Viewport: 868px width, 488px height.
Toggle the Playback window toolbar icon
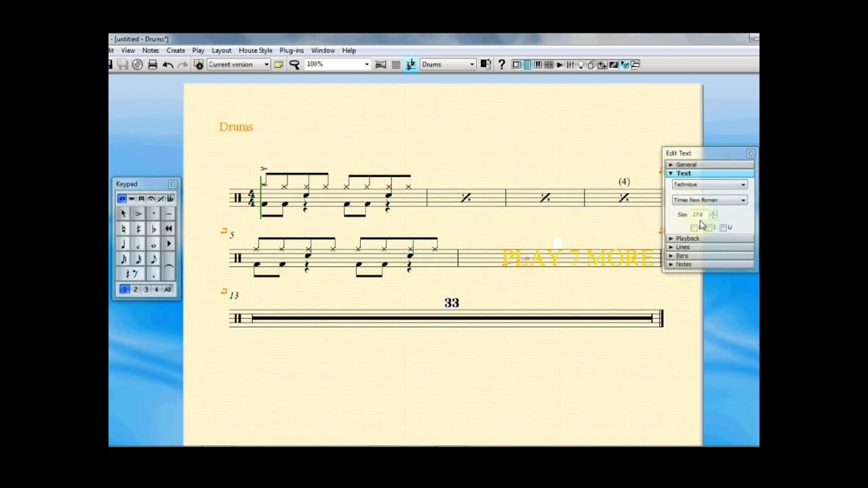pyautogui.click(x=559, y=64)
